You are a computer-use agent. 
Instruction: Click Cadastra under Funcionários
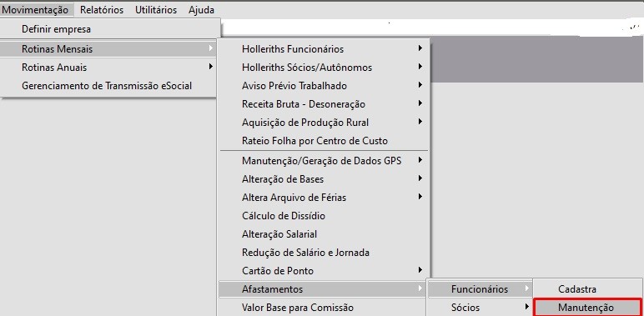(587, 289)
